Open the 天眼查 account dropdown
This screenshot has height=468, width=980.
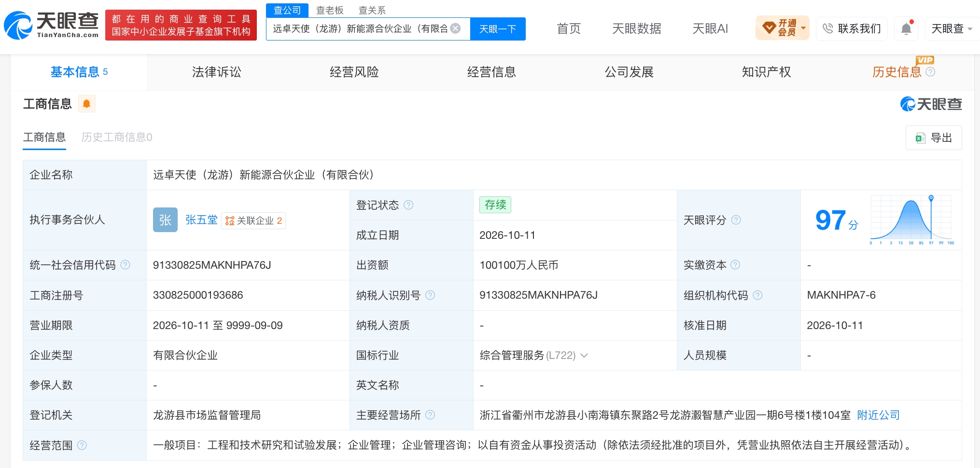pos(951,29)
